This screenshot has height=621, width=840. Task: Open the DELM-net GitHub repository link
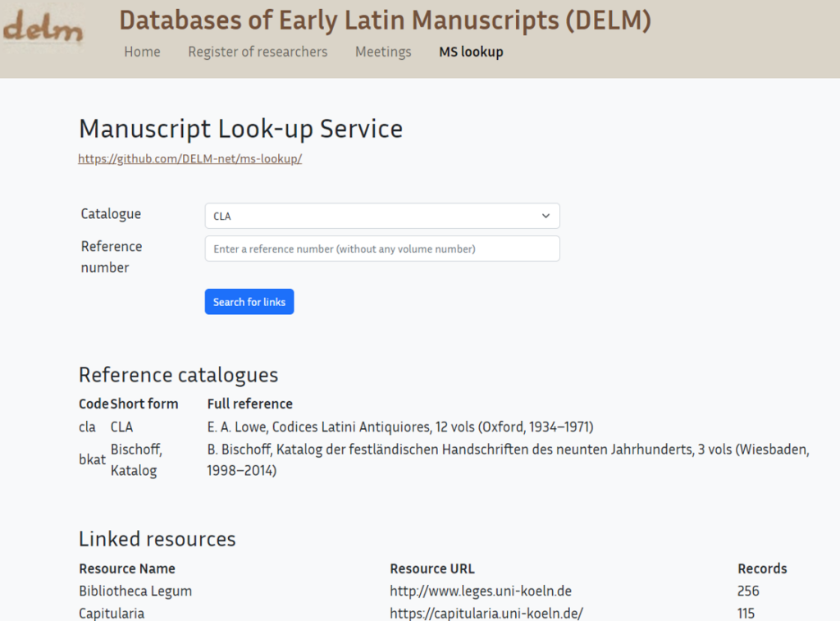pyautogui.click(x=189, y=158)
